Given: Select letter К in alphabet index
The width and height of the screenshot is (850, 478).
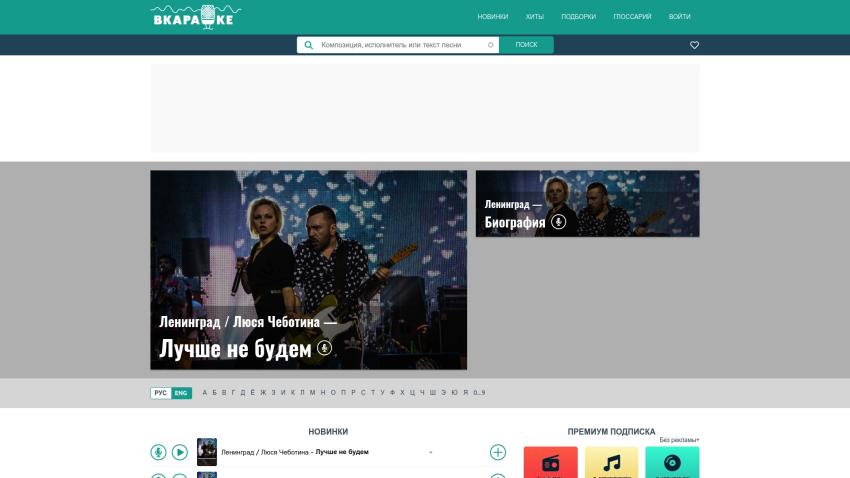Looking at the screenshot, I should coord(293,393).
